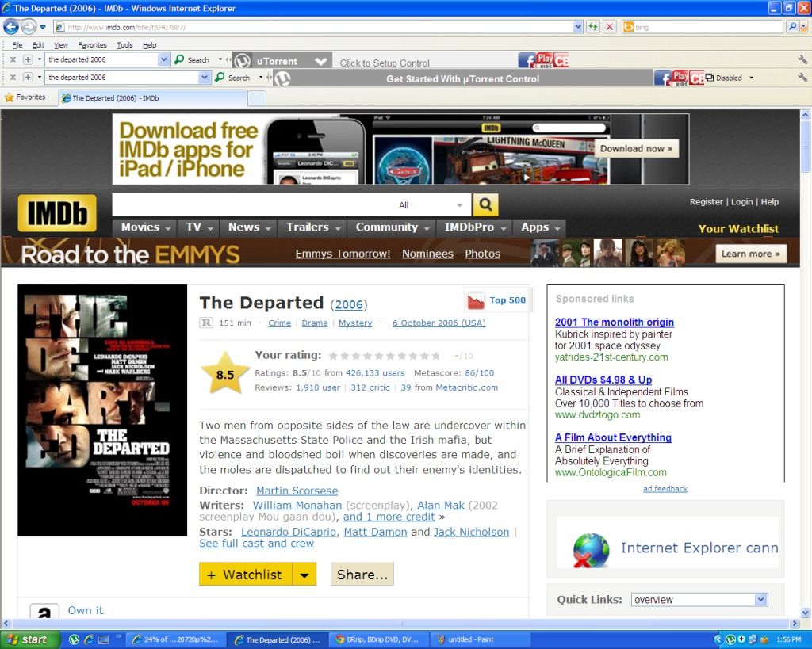Click the wrench options icon on second toolbar

[x=802, y=78]
